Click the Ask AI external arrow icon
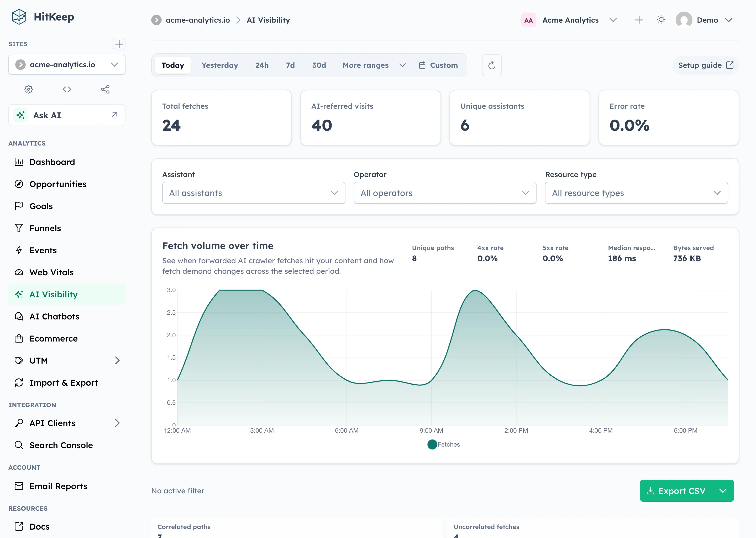 (114, 115)
